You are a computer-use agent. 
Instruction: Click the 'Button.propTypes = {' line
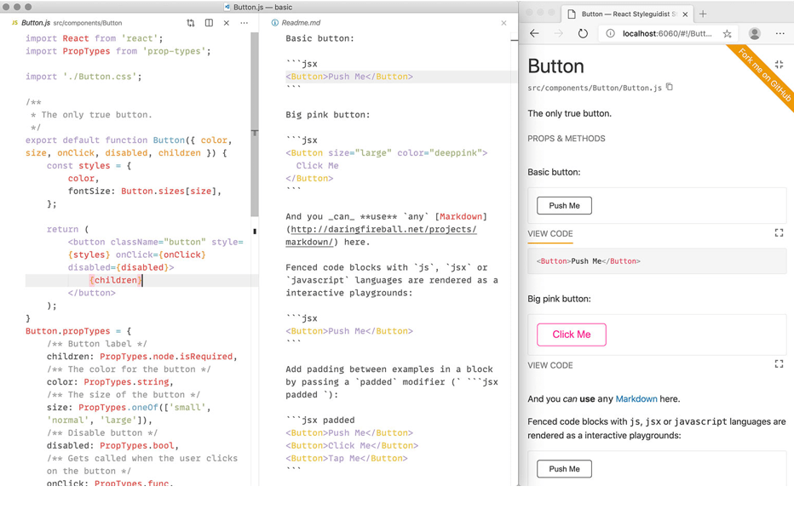coord(78,331)
